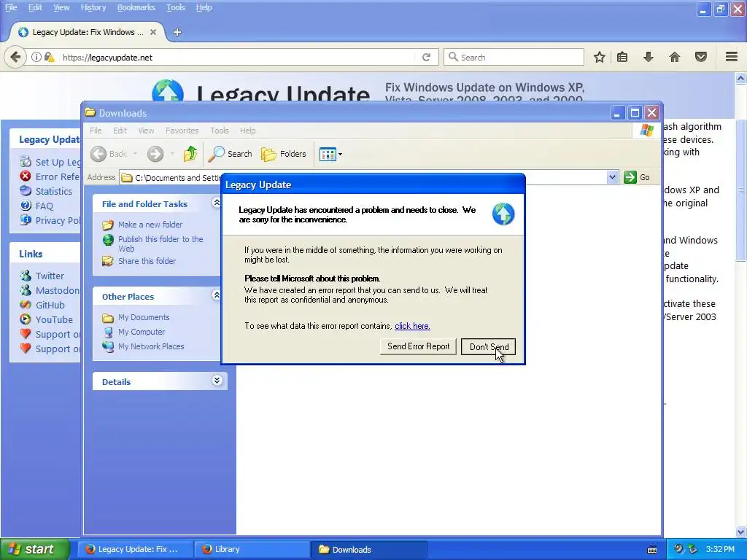Open Firefox Tools menu
747x560 pixels.
[x=175, y=7]
